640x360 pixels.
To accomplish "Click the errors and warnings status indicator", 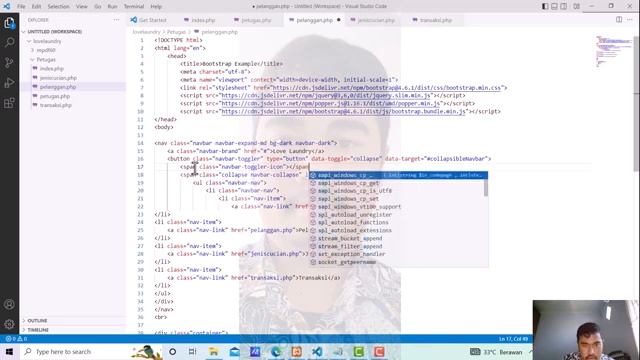I will pyautogui.click(x=16, y=339).
